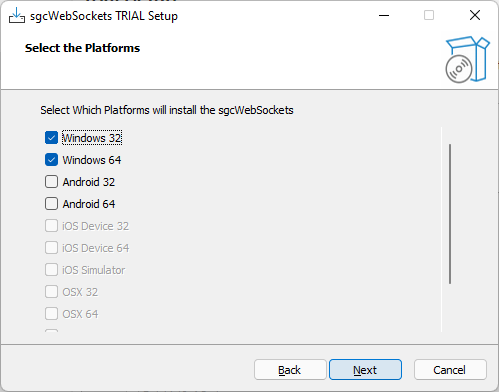Image resolution: width=499 pixels, height=392 pixels.
Task: Check the OSX 32 checkbox
Action: coord(51,292)
